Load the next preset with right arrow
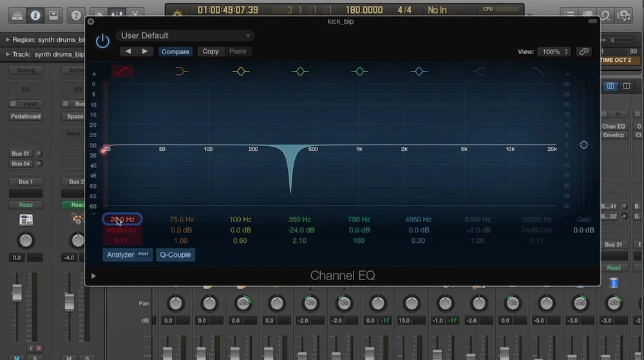 pos(144,52)
